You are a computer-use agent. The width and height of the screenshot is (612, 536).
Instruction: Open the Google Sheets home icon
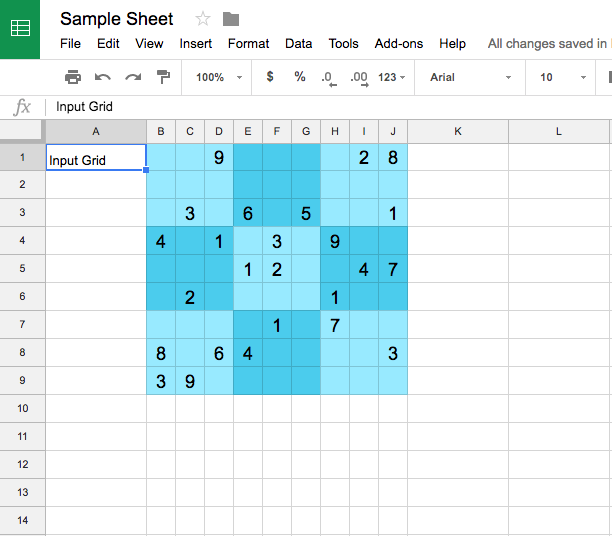point(20,29)
